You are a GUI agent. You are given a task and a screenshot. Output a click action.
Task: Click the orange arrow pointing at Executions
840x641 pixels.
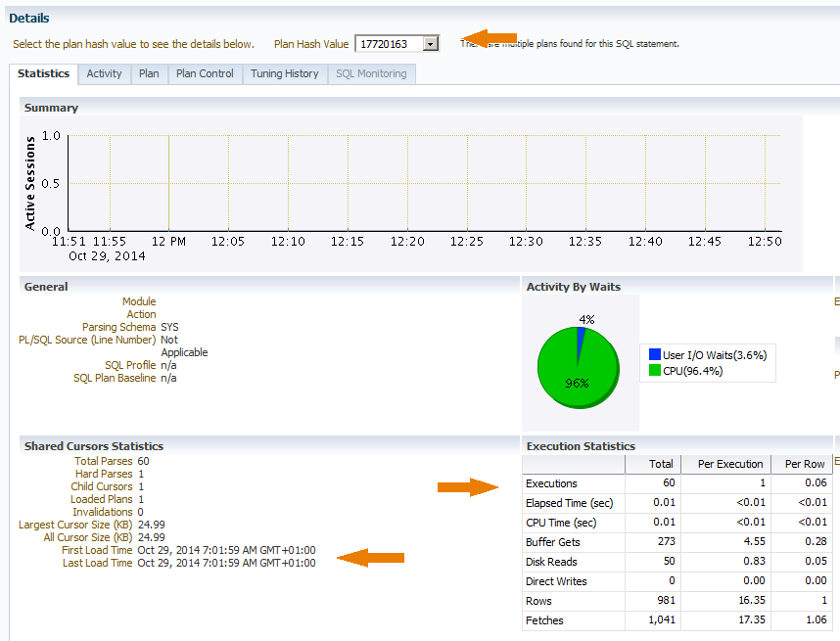click(x=468, y=486)
